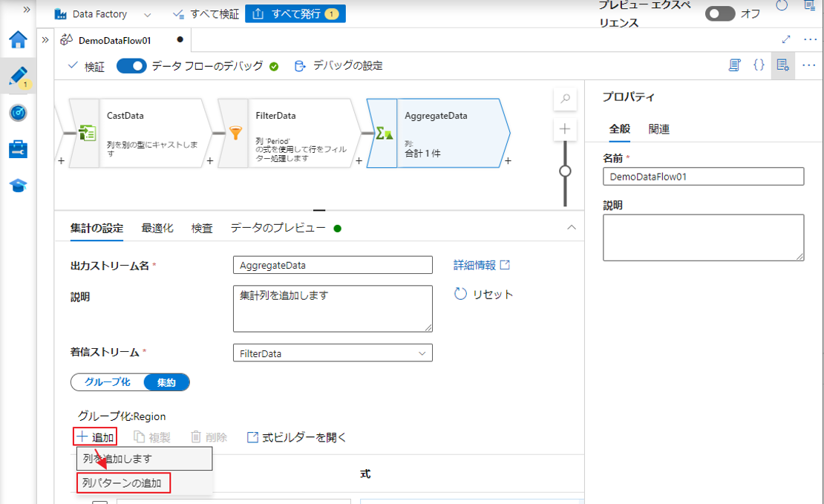This screenshot has height=504, width=824.
Task: Switch to the 最適化 tab
Action: (x=157, y=229)
